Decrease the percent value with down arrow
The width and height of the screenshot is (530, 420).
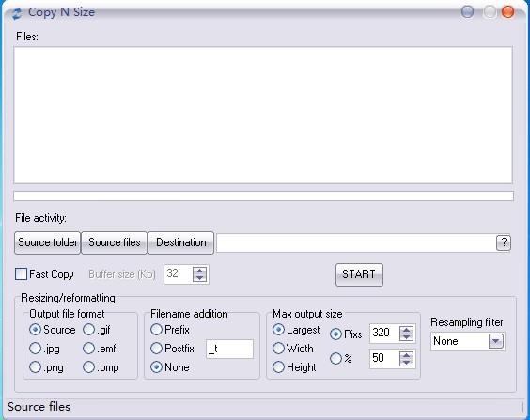(406, 363)
